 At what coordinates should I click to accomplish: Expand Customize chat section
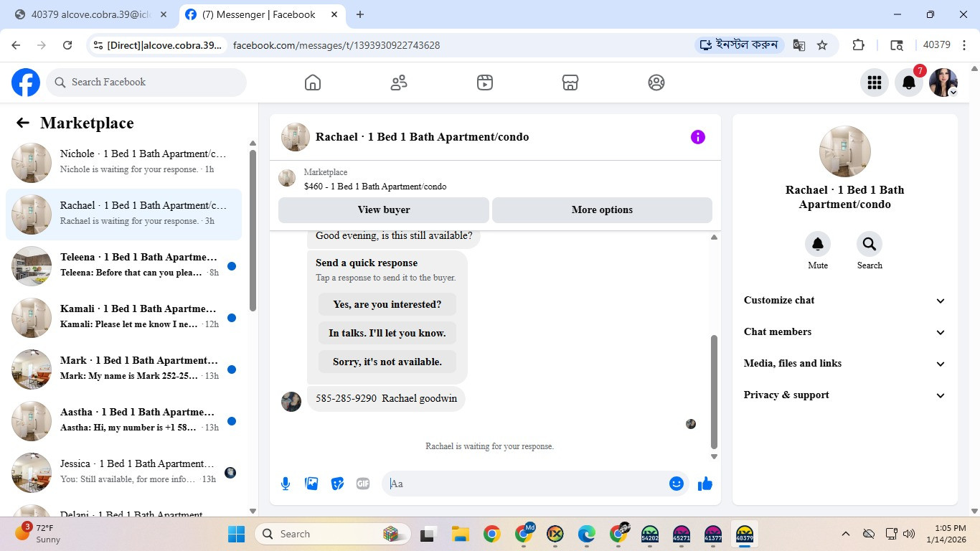[844, 301]
